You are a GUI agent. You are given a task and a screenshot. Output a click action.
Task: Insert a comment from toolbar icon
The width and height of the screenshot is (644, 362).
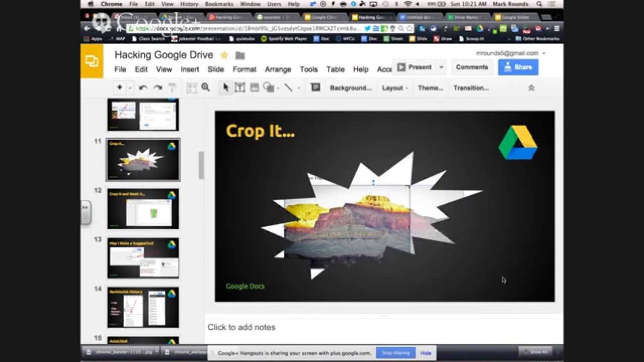tap(315, 87)
